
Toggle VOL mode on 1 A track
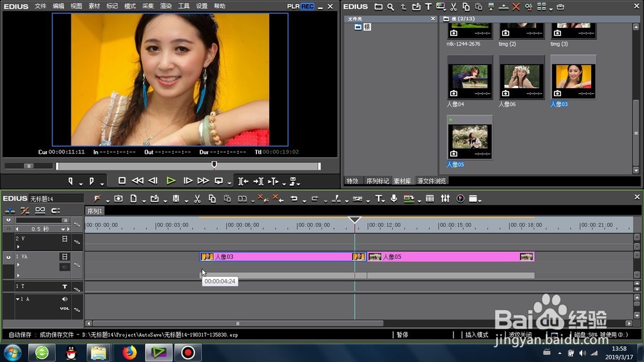point(64,309)
